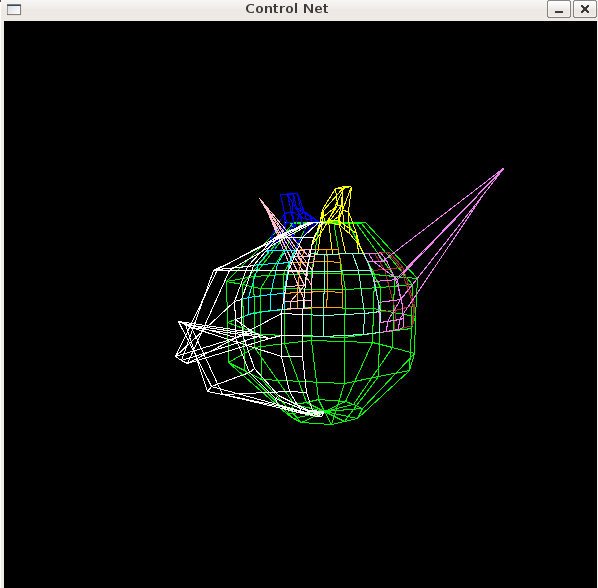This screenshot has height=588, width=598.
Task: Select the tip of the long violet spike
Action: tap(503, 169)
